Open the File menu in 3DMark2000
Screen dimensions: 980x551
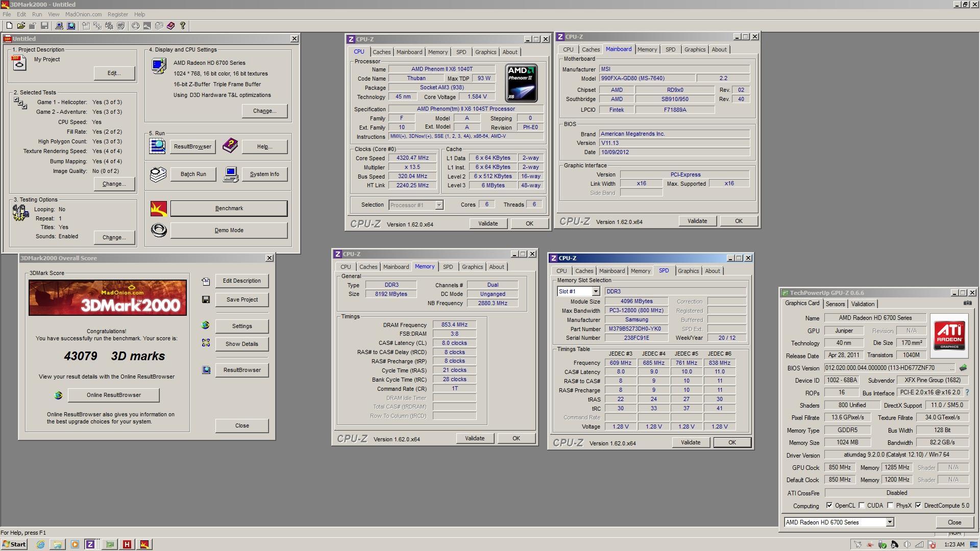[x=7, y=14]
